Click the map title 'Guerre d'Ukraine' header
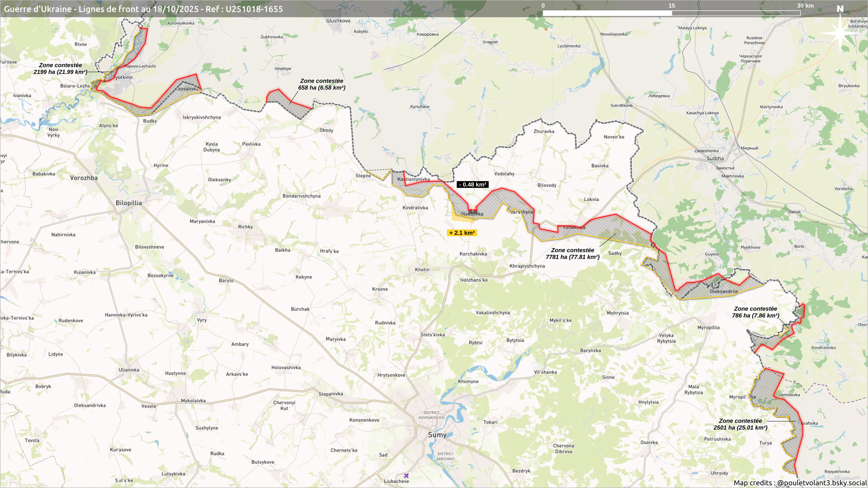868x488 pixels. pos(143,9)
